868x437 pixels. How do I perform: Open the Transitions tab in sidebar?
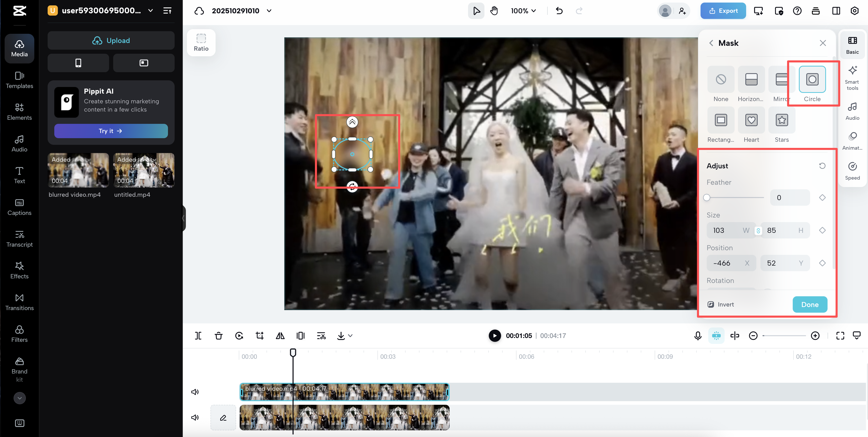click(19, 302)
